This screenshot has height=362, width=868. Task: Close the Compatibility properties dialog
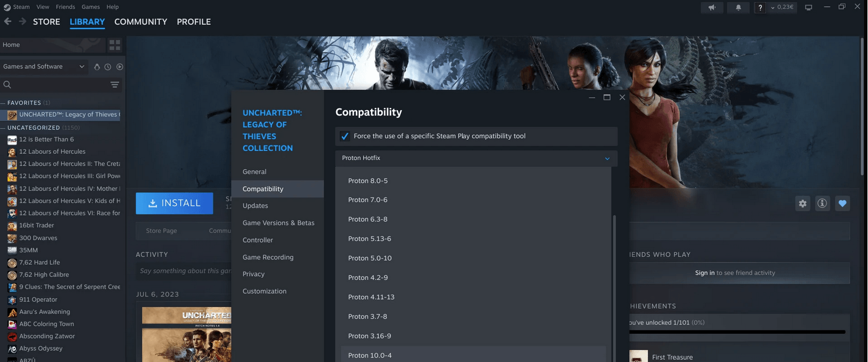(622, 97)
